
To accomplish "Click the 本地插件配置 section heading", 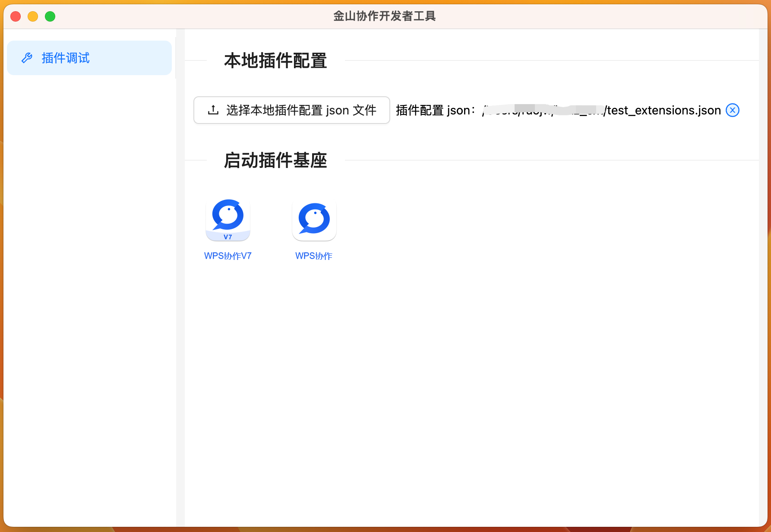I will point(275,61).
